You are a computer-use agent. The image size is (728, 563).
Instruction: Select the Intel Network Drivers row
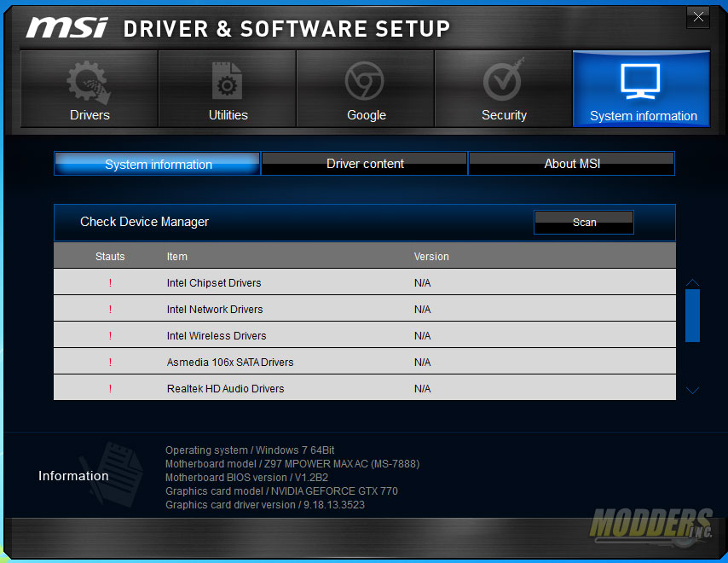365,308
